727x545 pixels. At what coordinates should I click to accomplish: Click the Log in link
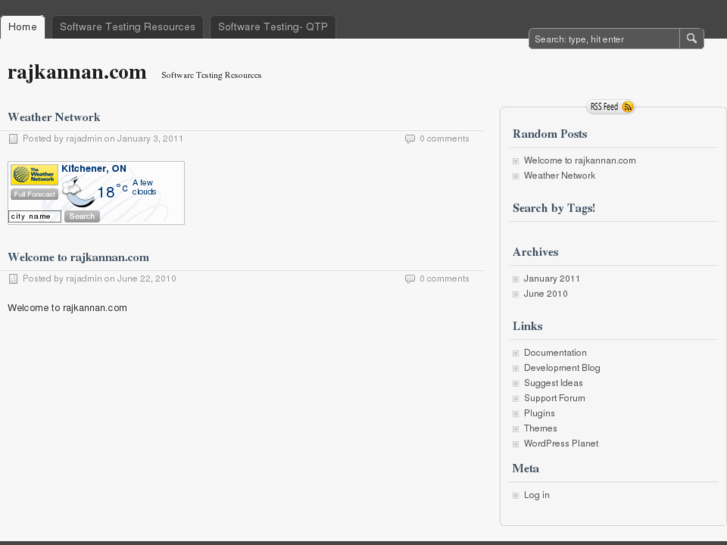(537, 495)
